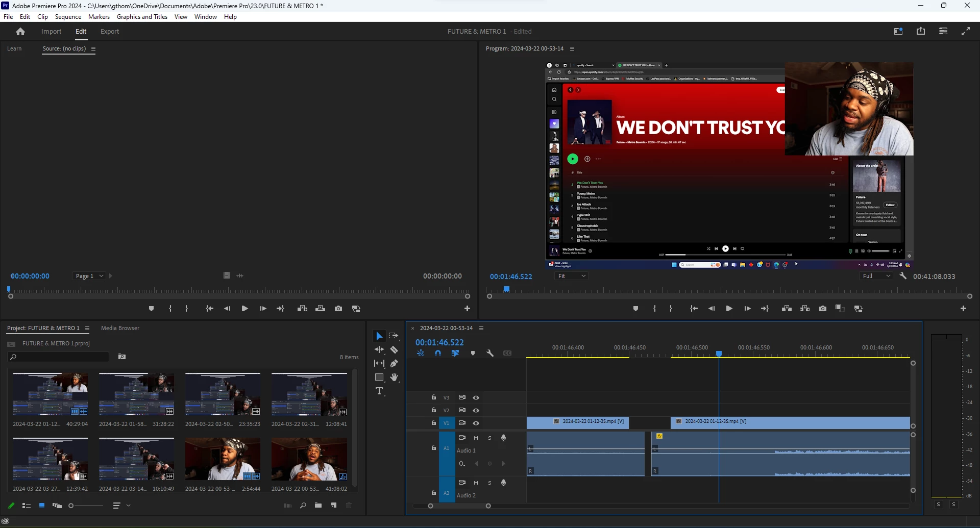Open the Import workspace
Screen dimensions: 980x528
[51, 32]
